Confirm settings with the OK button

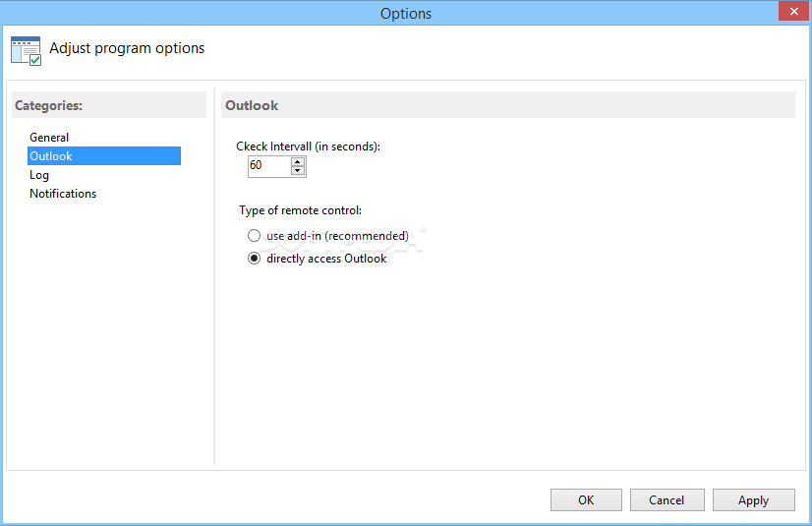click(x=586, y=500)
